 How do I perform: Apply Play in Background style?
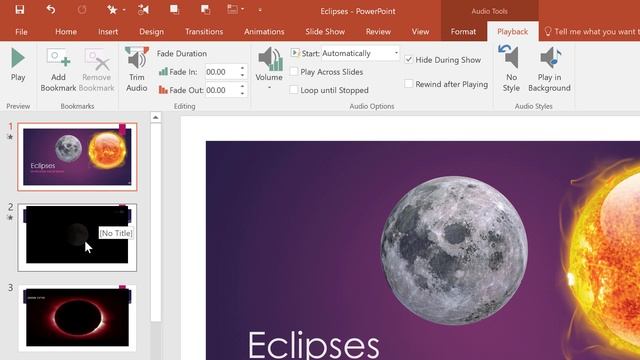tap(549, 69)
